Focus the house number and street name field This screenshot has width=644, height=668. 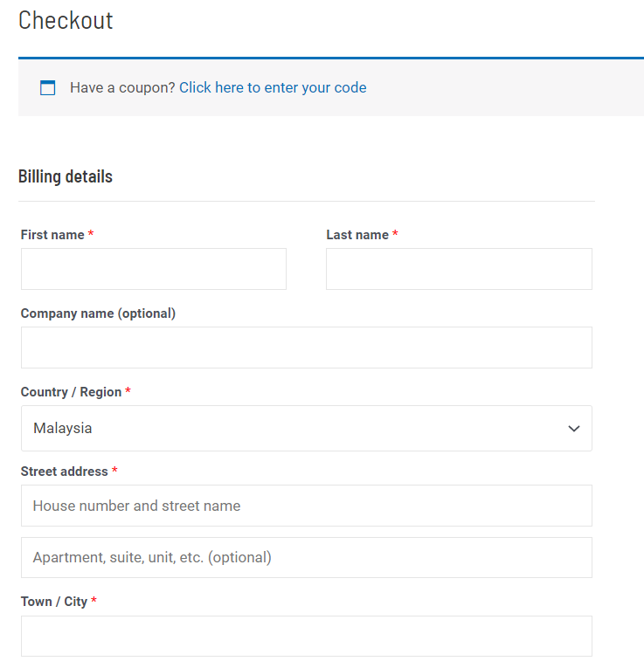tap(306, 506)
